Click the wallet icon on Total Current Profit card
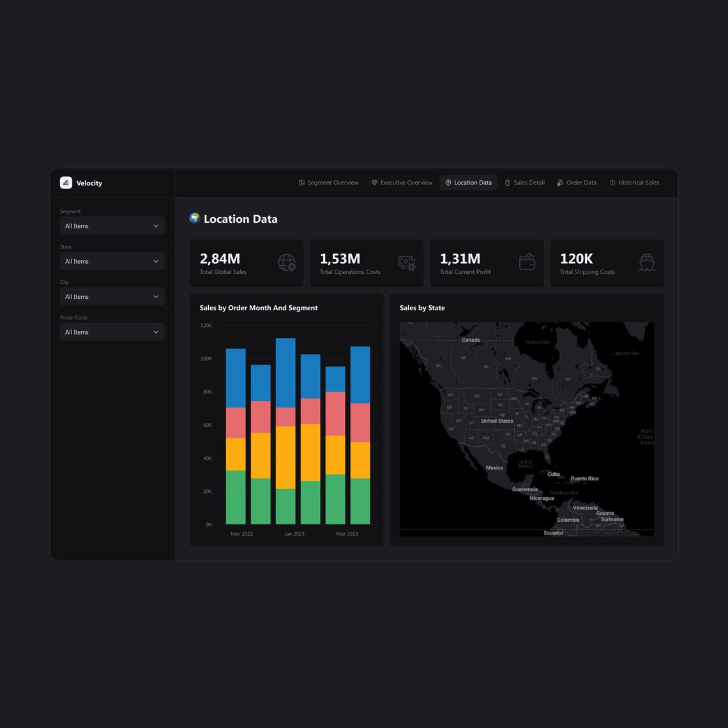This screenshot has width=728, height=728. (x=526, y=262)
